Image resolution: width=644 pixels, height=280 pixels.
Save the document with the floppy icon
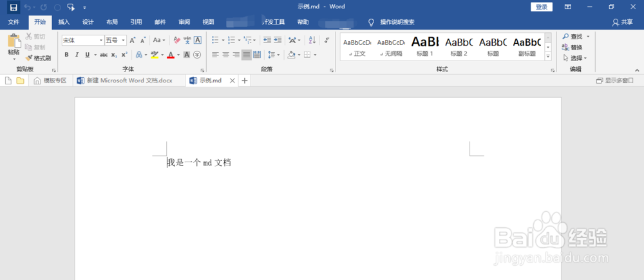coord(13,7)
